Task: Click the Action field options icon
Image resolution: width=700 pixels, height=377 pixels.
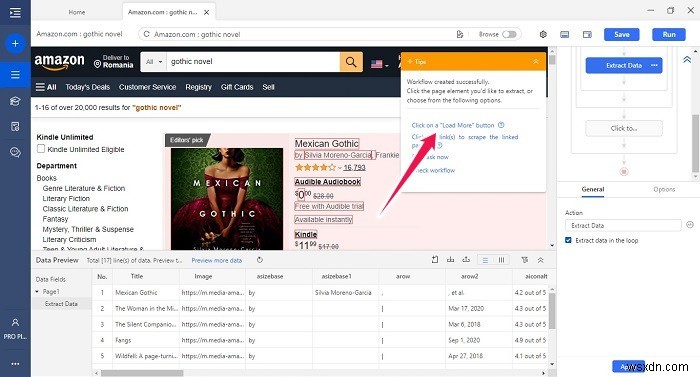Action: pos(690,225)
